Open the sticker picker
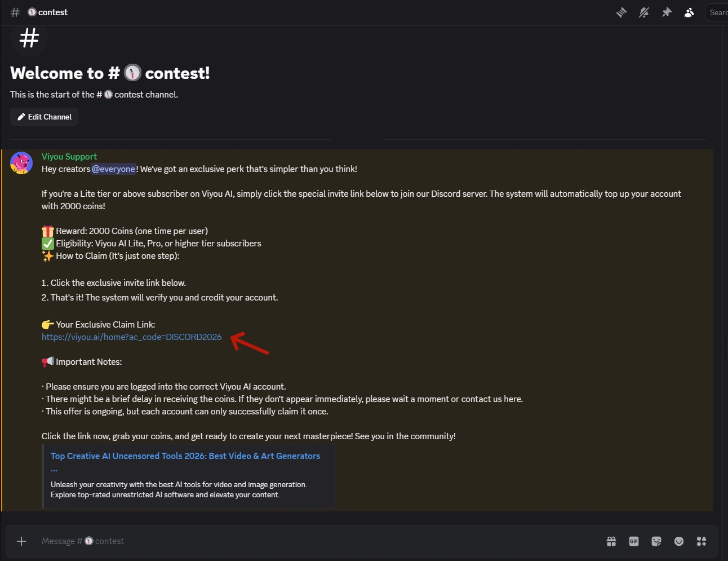The width and height of the screenshot is (728, 561). [x=656, y=541]
